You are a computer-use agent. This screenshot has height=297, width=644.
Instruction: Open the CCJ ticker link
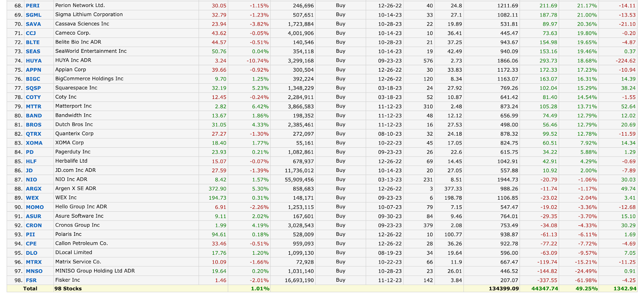tap(31, 33)
